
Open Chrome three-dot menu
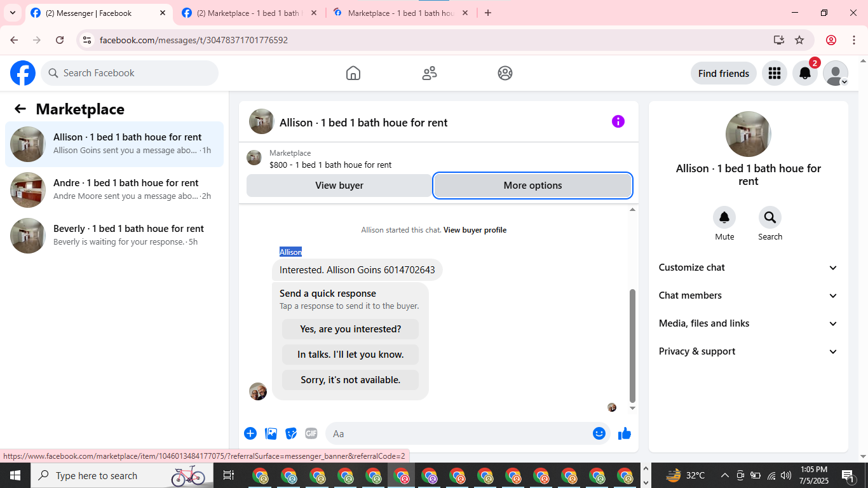[853, 40]
